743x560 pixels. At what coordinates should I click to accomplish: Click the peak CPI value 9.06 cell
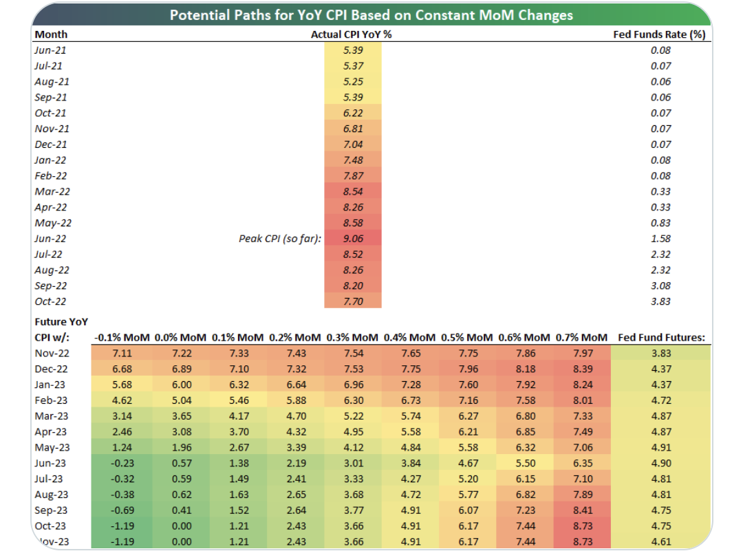pos(352,239)
